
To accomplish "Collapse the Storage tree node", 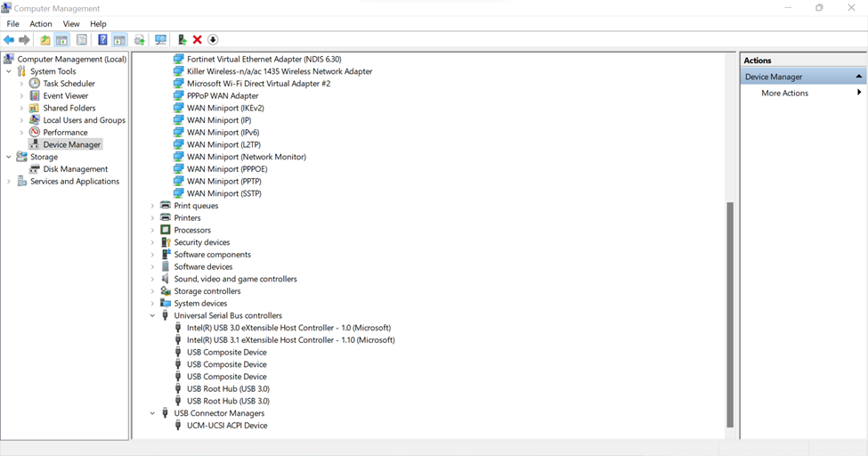I will (x=9, y=157).
